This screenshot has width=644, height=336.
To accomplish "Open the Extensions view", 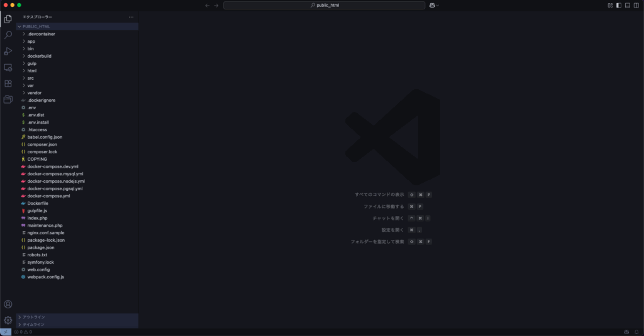I will pyautogui.click(x=8, y=84).
